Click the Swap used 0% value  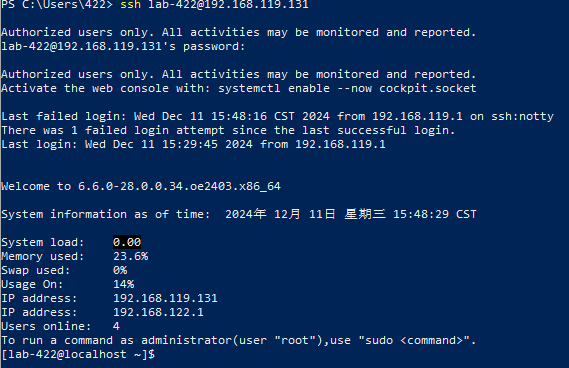click(120, 270)
